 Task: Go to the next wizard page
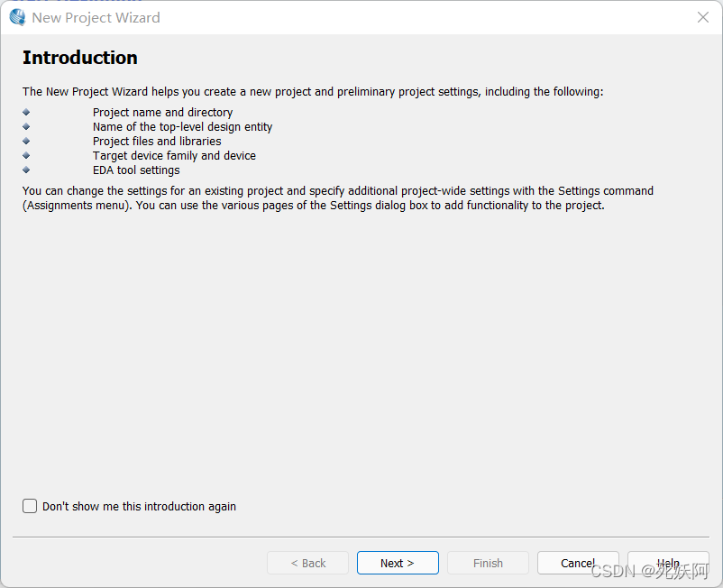tap(398, 563)
